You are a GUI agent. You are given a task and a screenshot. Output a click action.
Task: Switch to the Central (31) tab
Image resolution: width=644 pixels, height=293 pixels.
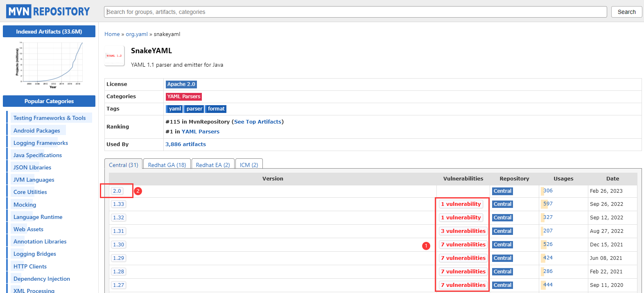124,165
